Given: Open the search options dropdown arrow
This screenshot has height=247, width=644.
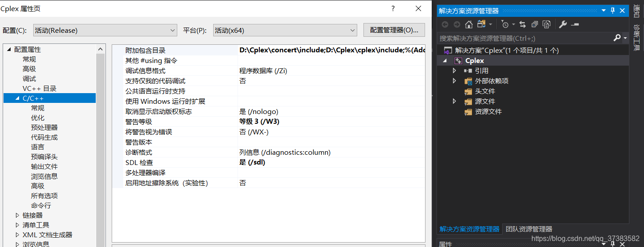Looking at the screenshot, I should (625, 38).
